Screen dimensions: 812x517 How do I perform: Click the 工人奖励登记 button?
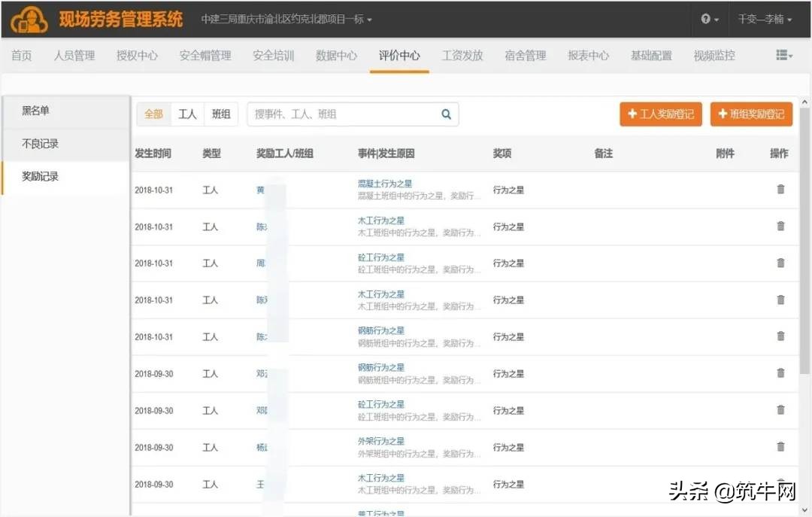coord(660,114)
